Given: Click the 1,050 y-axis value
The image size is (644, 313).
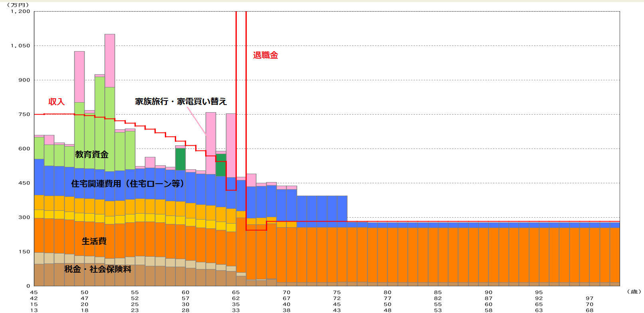Looking at the screenshot, I should (20, 46).
